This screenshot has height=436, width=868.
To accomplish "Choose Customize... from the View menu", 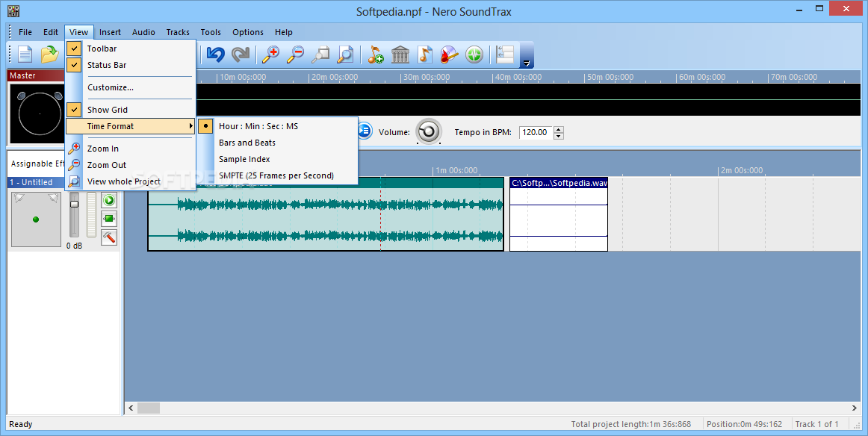I will coord(131,87).
